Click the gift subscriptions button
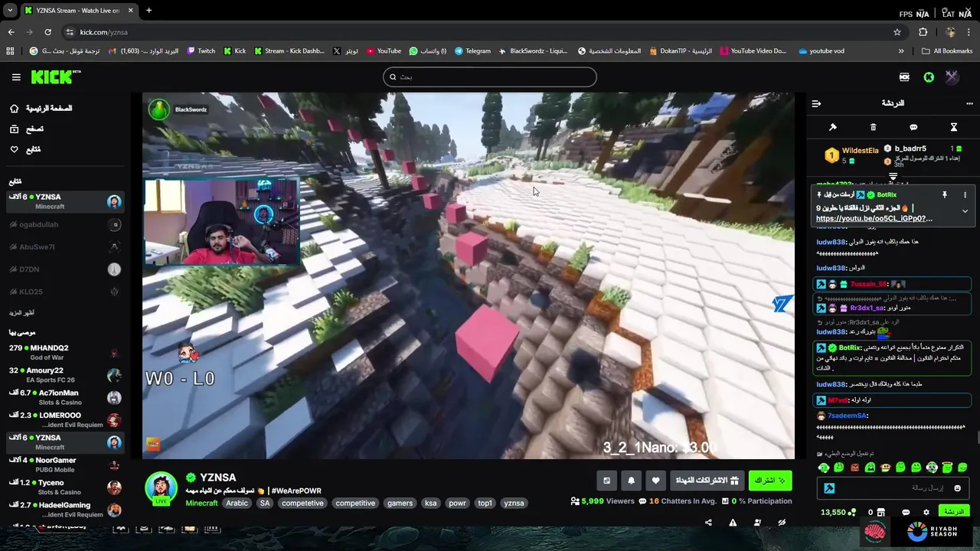 click(707, 481)
